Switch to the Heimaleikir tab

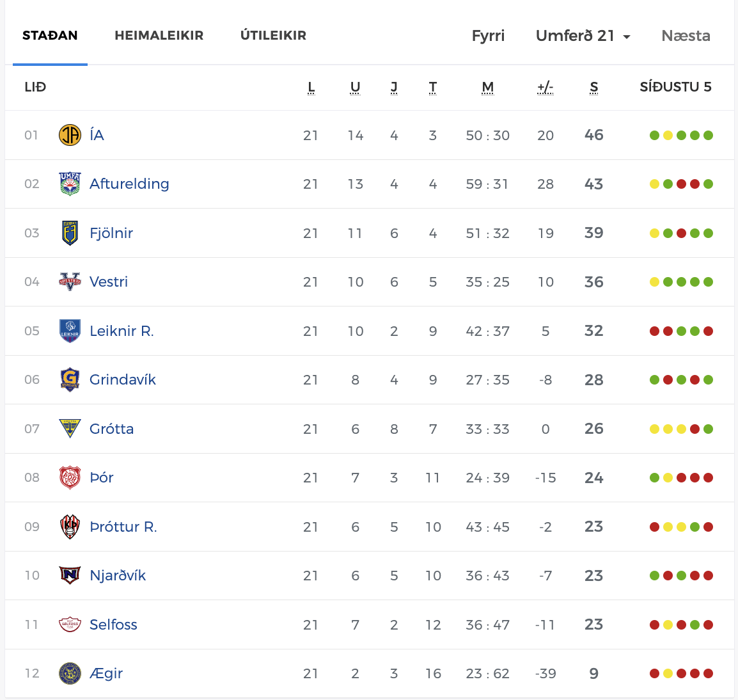159,35
